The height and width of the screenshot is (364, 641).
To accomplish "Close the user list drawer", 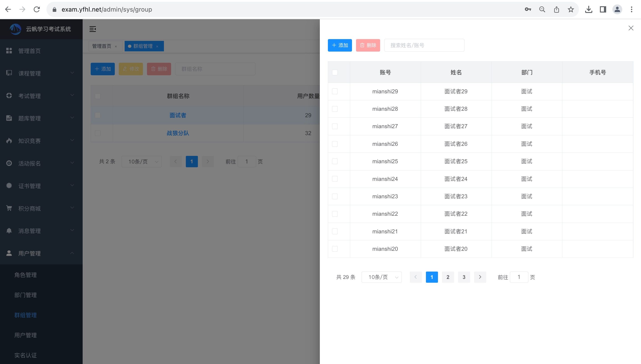I will [631, 28].
